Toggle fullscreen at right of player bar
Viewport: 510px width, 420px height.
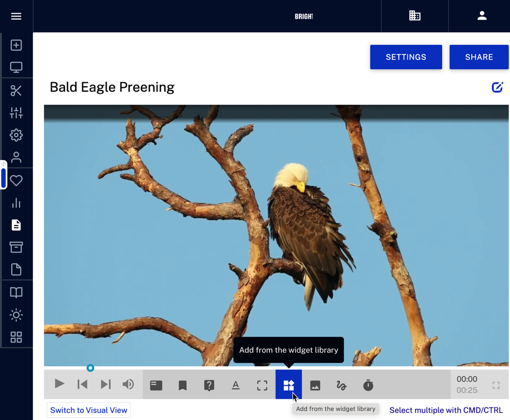pyautogui.click(x=496, y=385)
